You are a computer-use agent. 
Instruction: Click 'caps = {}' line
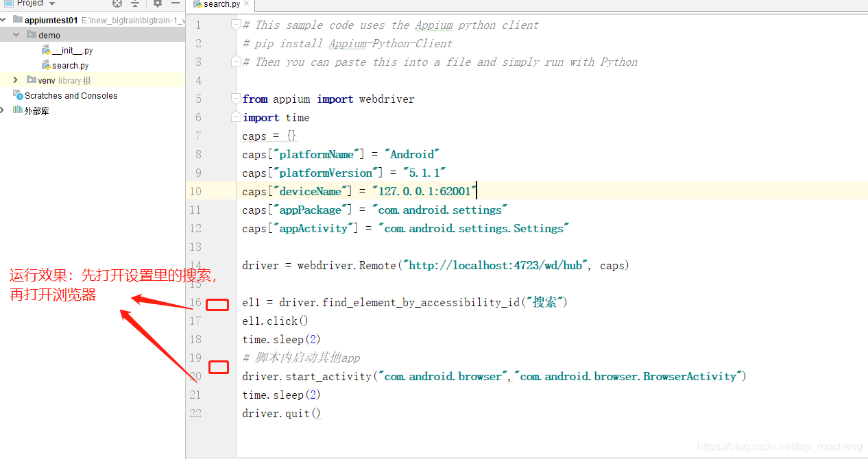(x=269, y=136)
